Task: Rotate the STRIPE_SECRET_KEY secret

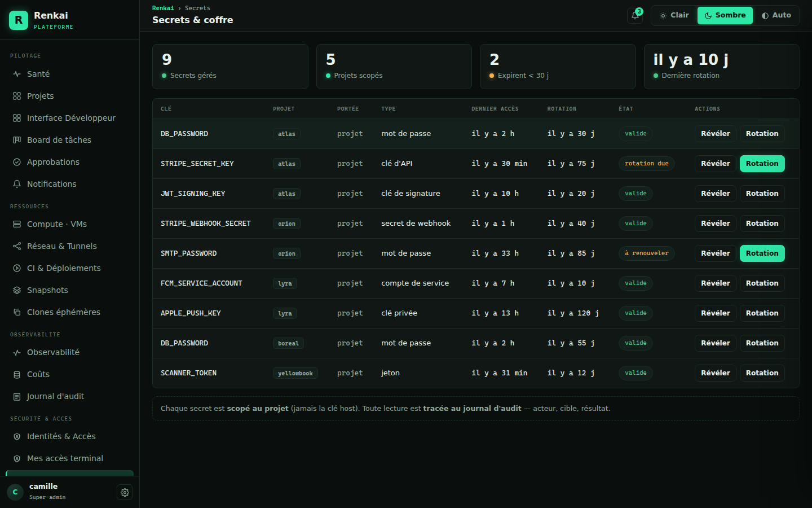Action: coord(762,164)
